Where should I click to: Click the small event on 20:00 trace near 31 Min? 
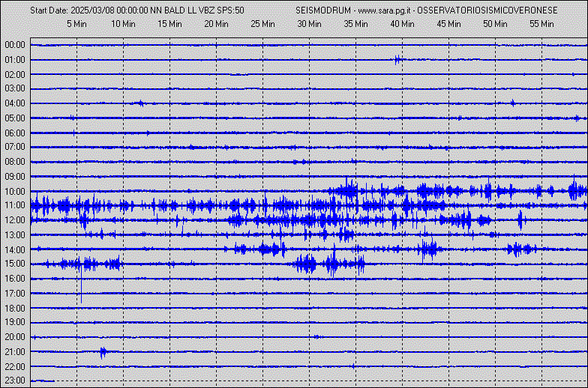pos(318,337)
